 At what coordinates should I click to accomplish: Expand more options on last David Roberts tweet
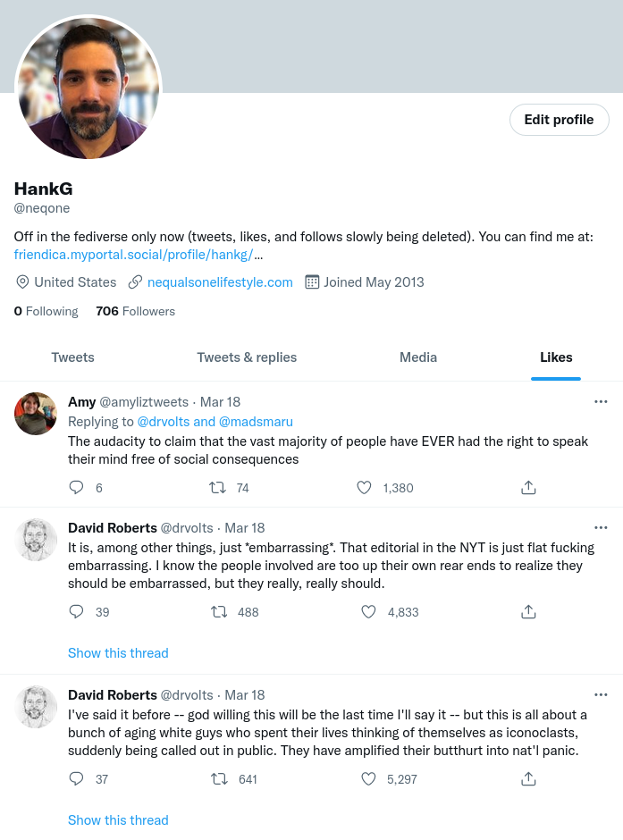601,695
